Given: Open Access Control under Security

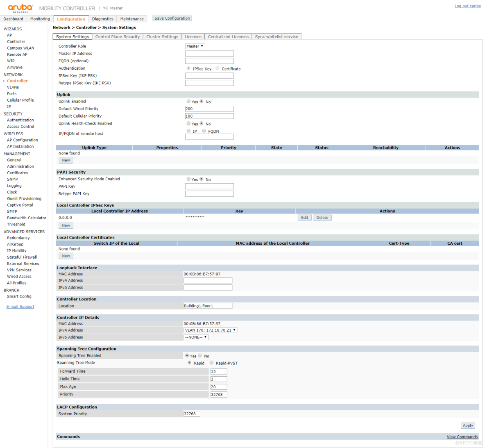Looking at the screenshot, I should click(21, 127).
